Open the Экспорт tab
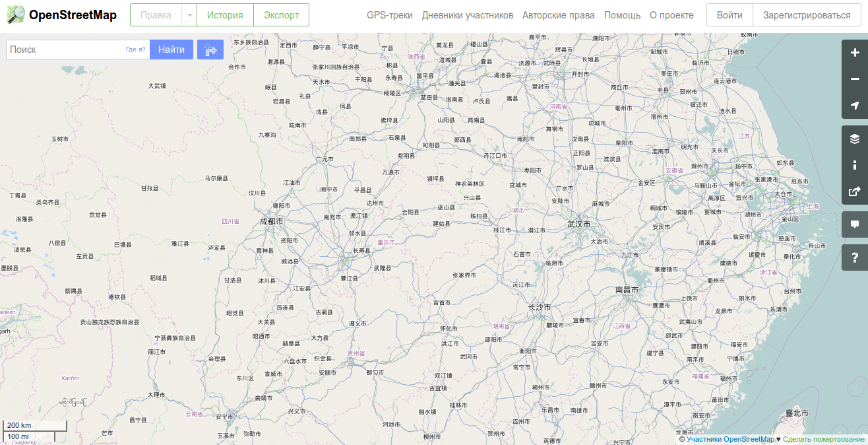Image resolution: width=868 pixels, height=445 pixels. click(281, 15)
